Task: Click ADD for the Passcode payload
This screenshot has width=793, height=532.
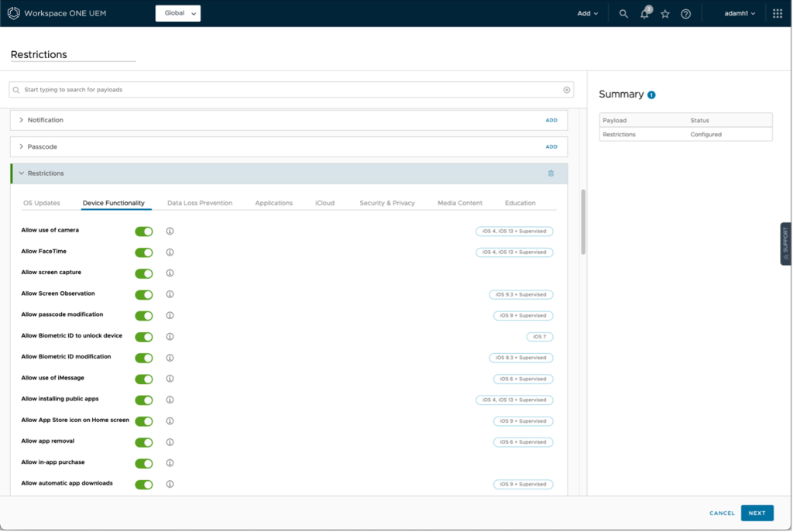Action: tap(551, 146)
